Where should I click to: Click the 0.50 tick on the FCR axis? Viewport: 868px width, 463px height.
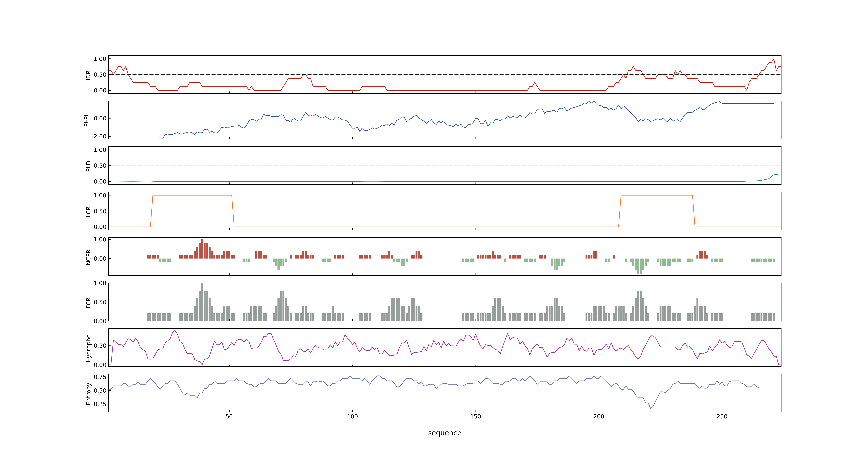tap(100, 302)
